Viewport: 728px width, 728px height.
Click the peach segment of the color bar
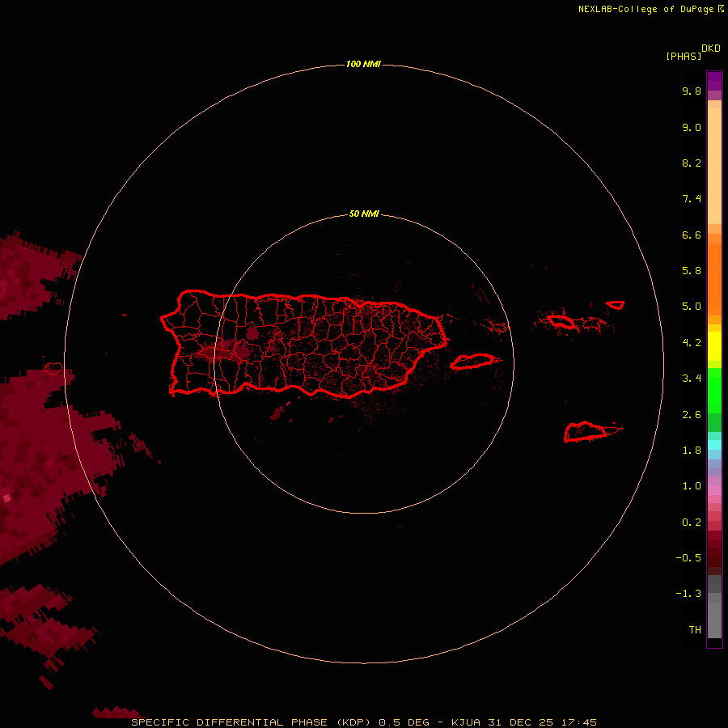click(714, 166)
